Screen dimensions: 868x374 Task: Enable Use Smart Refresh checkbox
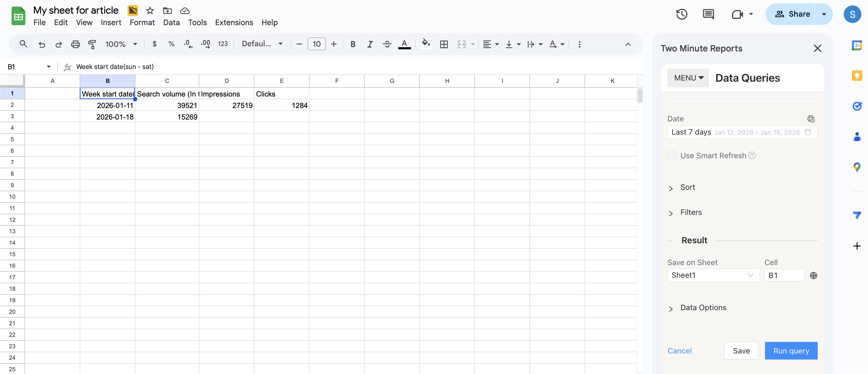671,156
